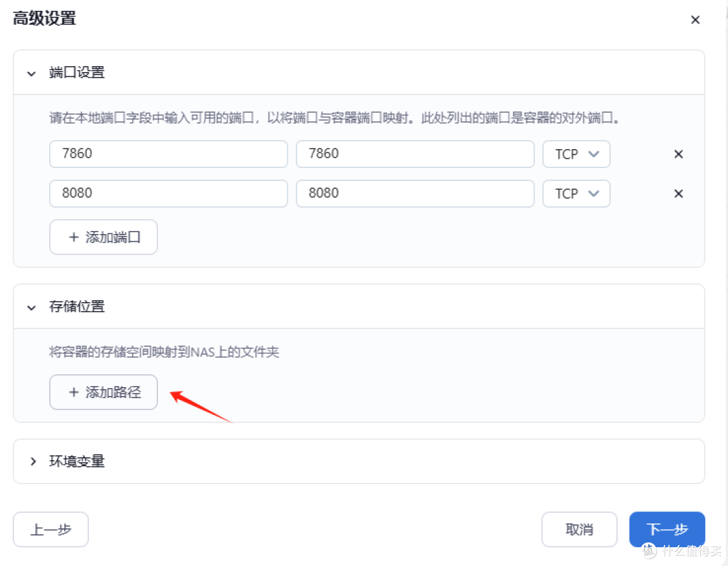Go back with 上一步 button
This screenshot has height=566, width=728.
tap(51, 530)
